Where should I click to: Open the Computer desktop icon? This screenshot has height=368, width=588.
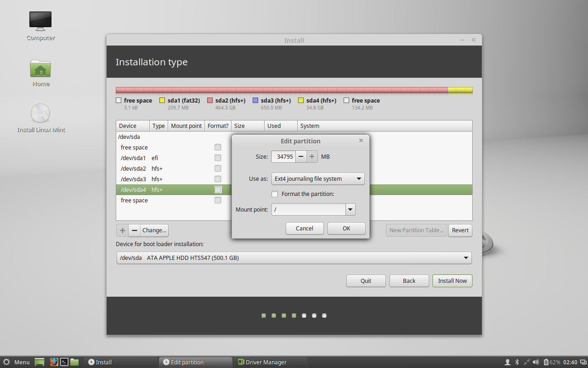tap(40, 22)
